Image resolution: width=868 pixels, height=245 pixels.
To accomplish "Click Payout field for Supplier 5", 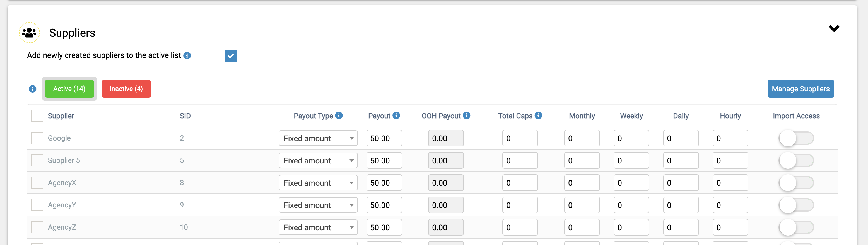I will tap(384, 161).
